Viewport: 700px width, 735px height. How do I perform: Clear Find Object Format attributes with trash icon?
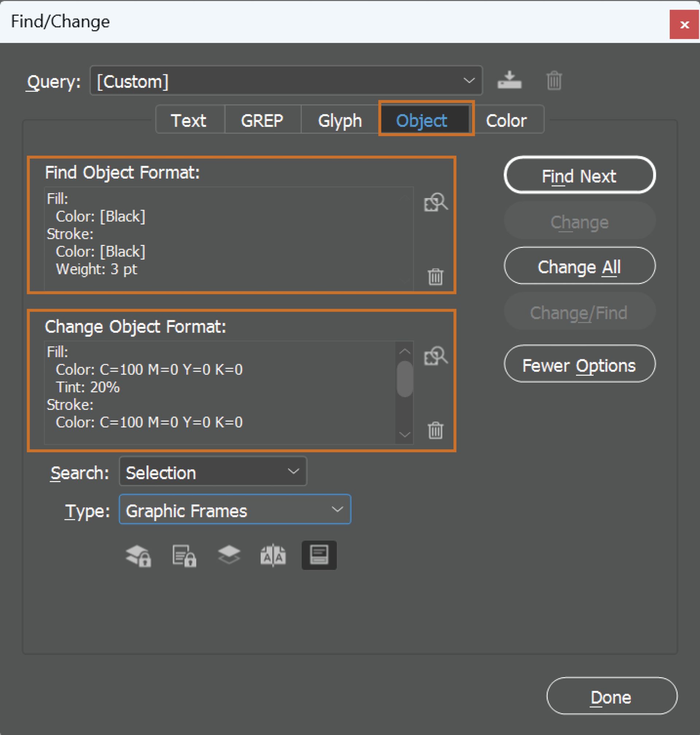(435, 276)
